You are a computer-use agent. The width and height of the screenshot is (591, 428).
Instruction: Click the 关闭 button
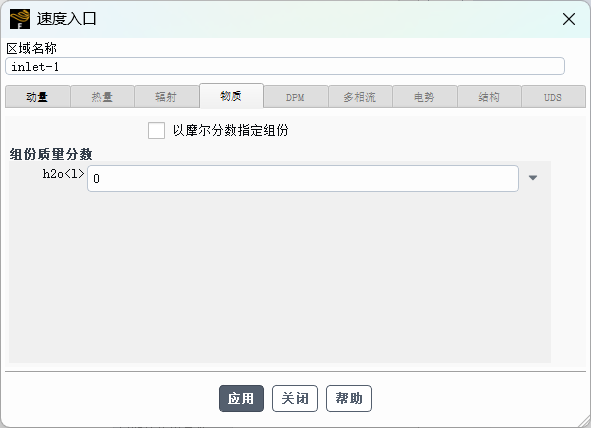tap(295, 398)
